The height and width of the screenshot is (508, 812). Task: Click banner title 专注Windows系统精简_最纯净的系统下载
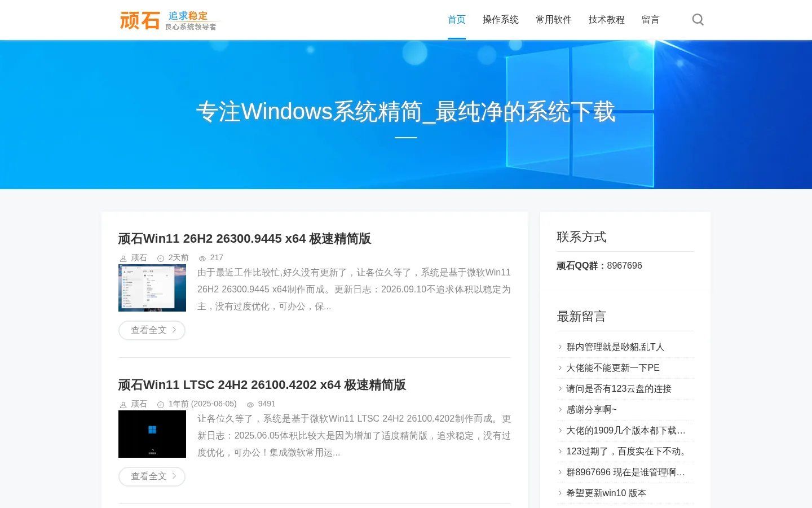(406, 112)
